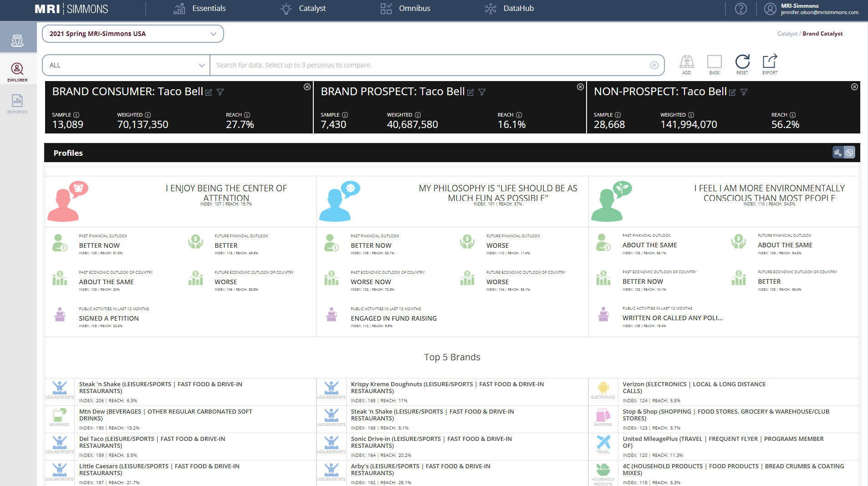Open the audience group sidebar icon
Viewport: 868px width, 486px height.
[17, 41]
